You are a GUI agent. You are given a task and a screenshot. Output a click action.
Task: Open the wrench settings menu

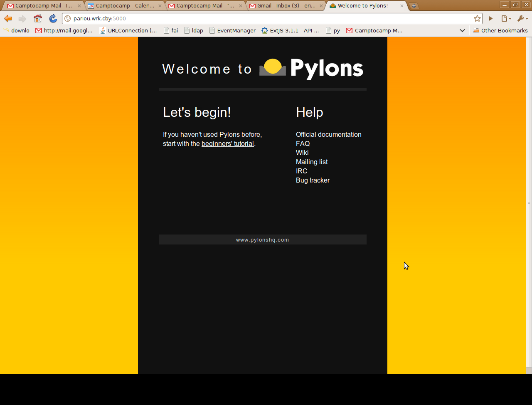tap(522, 18)
